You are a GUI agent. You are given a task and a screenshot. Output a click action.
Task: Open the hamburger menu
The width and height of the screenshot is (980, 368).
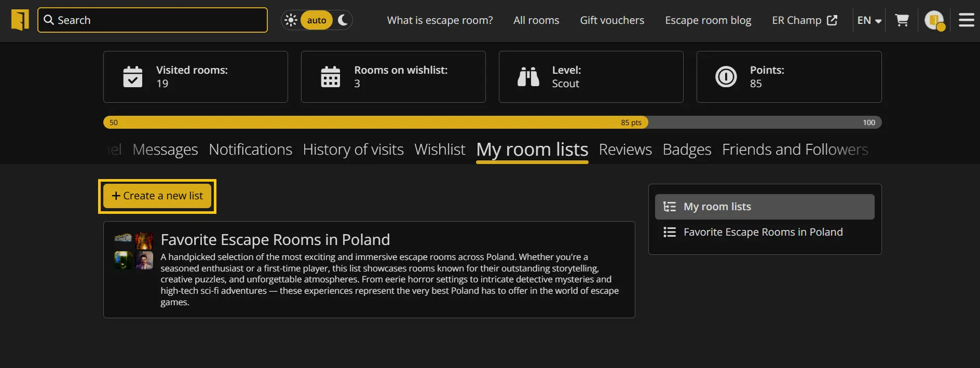point(966,20)
